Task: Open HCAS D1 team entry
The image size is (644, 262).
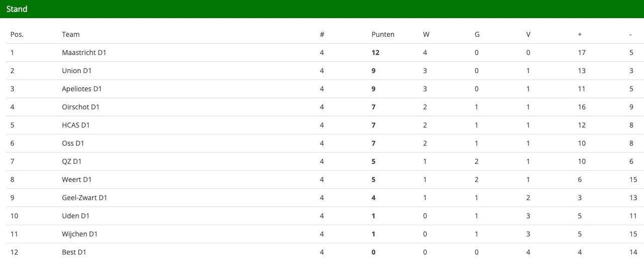Action: pos(76,125)
